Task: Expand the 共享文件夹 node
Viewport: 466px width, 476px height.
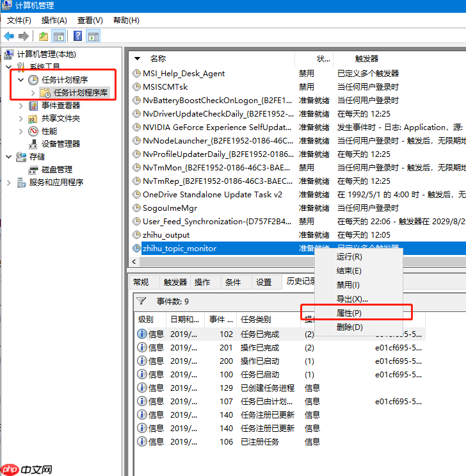Action: click(21, 119)
